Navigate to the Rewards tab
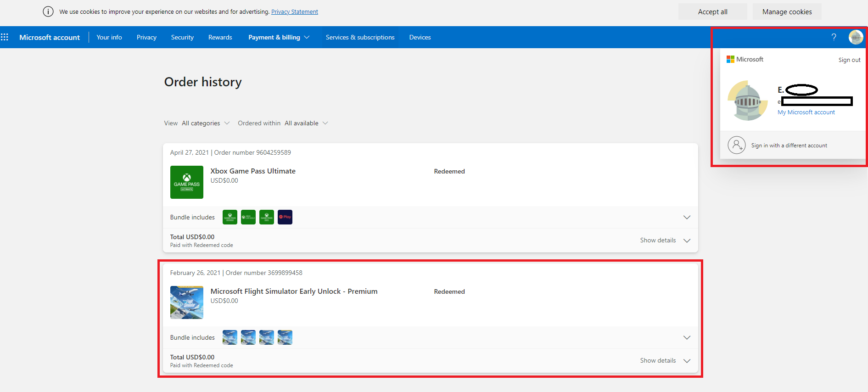The height and width of the screenshot is (392, 868). (x=220, y=37)
